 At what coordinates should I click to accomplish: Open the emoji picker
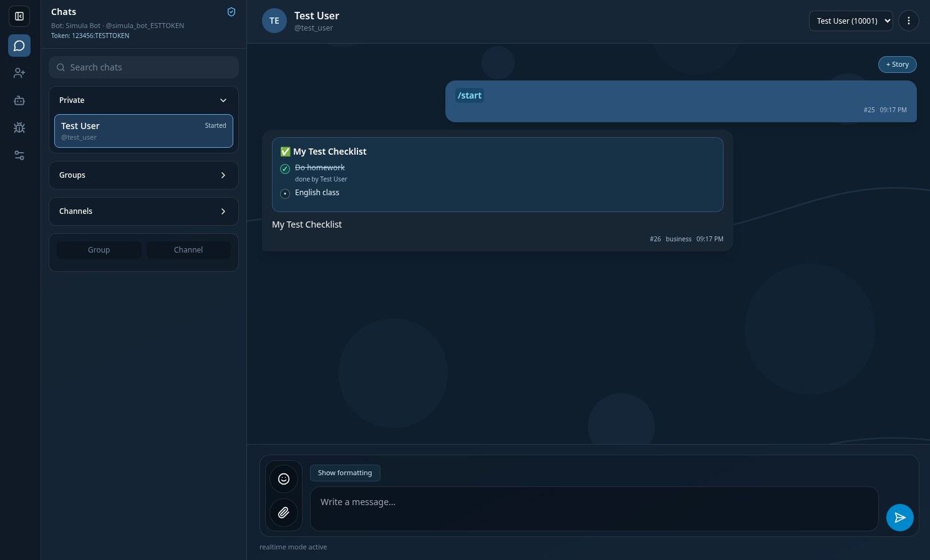[x=284, y=479]
